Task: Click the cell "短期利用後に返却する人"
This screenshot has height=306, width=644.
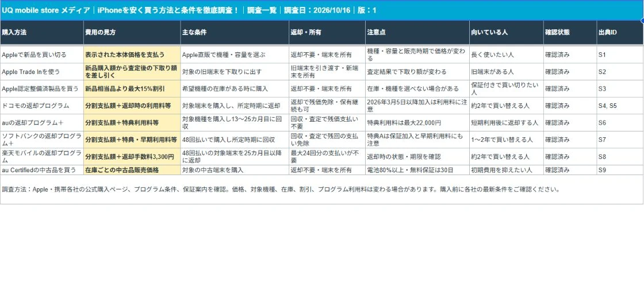Action: click(507, 123)
